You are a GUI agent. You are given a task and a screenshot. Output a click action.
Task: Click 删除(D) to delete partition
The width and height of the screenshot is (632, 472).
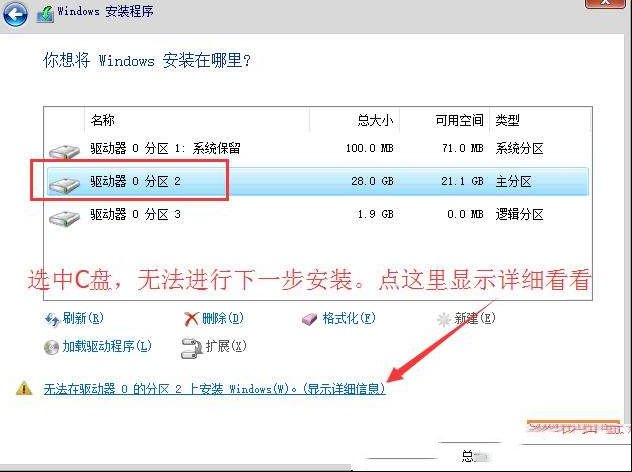click(x=222, y=318)
